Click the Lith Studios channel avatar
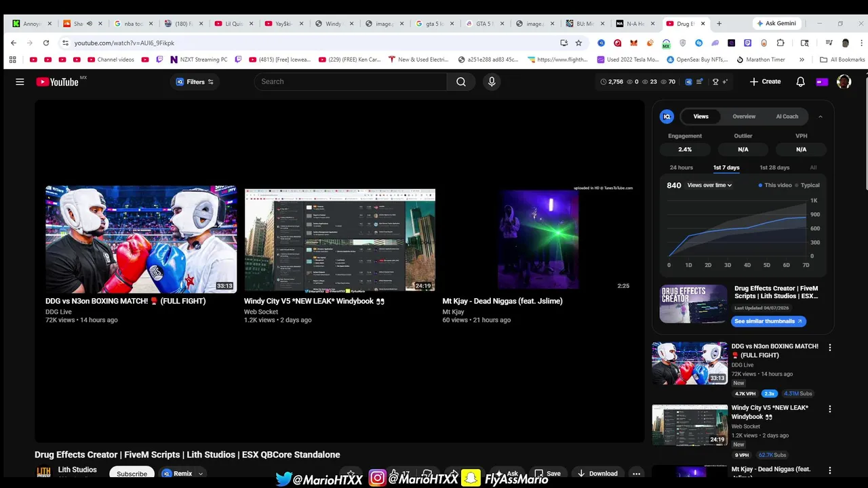This screenshot has width=868, height=488. point(43,473)
